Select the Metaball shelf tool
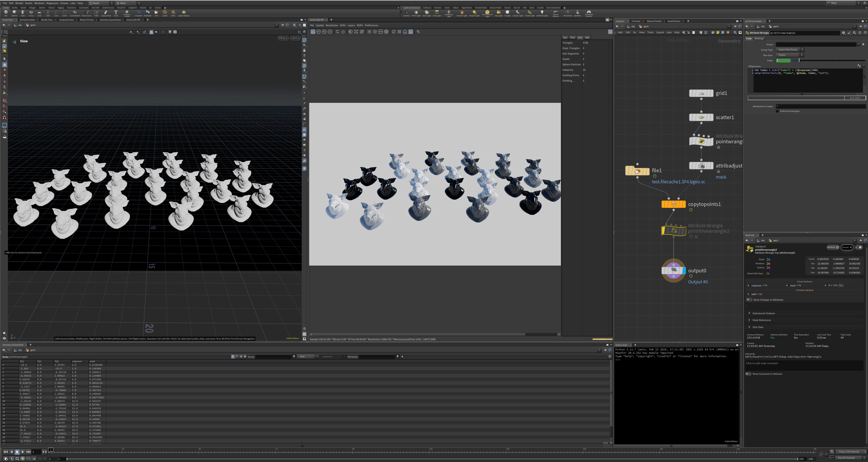The image size is (868, 462). point(148,13)
